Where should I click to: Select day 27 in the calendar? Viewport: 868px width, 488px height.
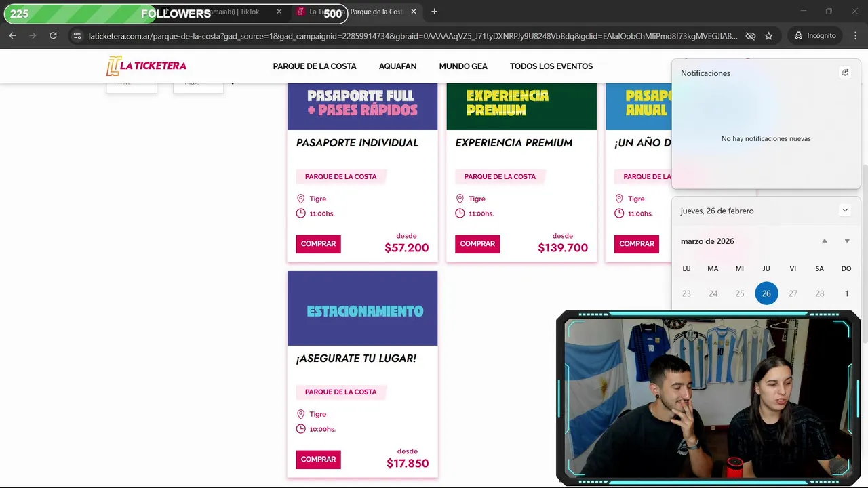[x=793, y=293]
